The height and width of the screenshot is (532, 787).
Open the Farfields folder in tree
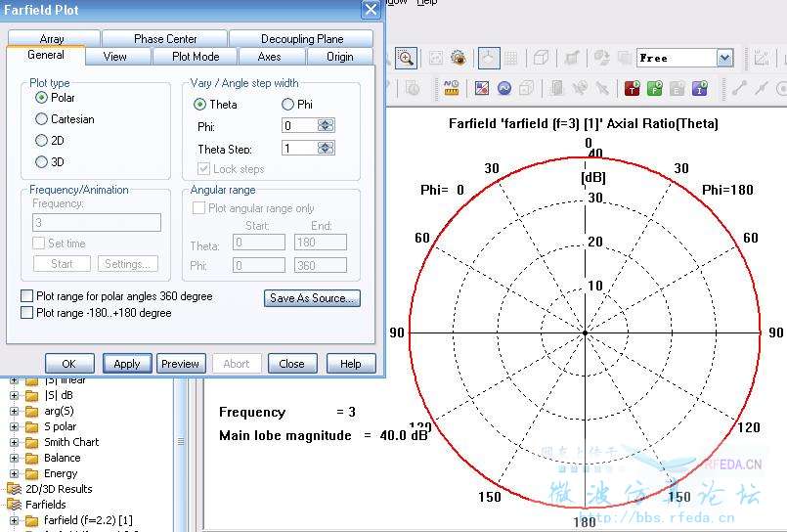click(x=46, y=505)
